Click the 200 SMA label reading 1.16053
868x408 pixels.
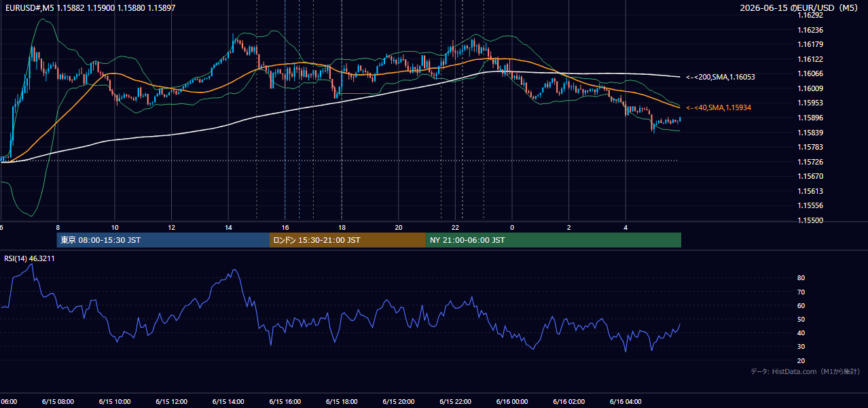721,77
